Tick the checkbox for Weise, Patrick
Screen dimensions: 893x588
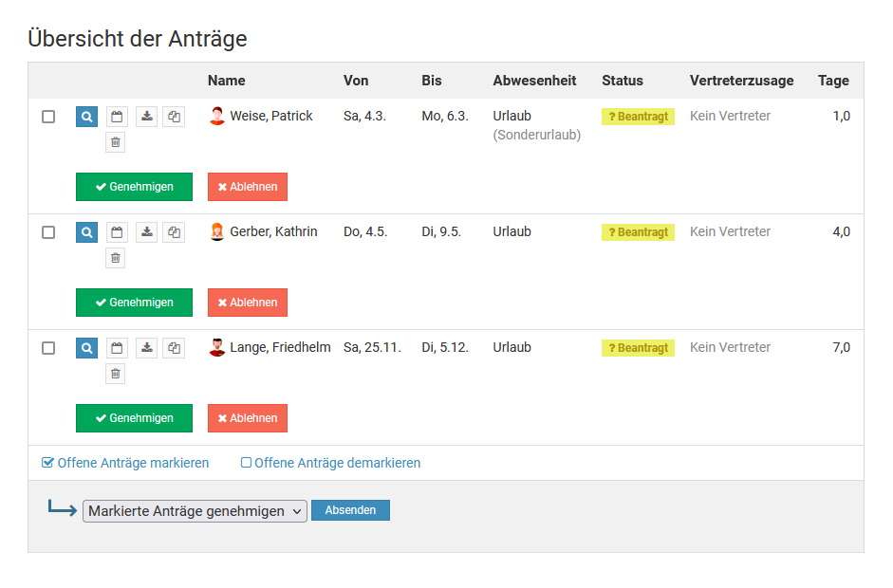[48, 117]
